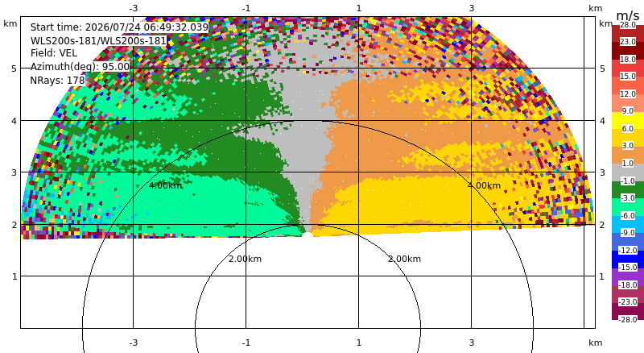
Task: Select the yellow 6.0 m/s legend swatch
Action: pos(628,121)
